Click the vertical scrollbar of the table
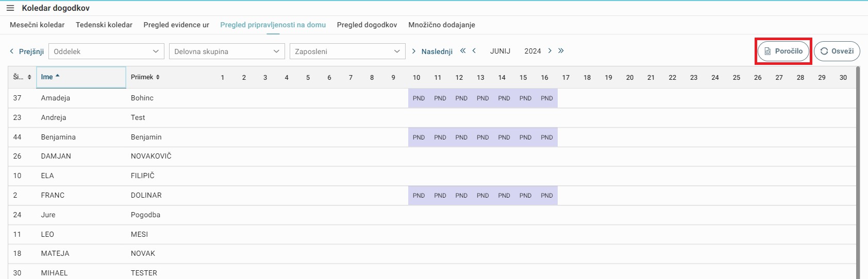 point(858,172)
